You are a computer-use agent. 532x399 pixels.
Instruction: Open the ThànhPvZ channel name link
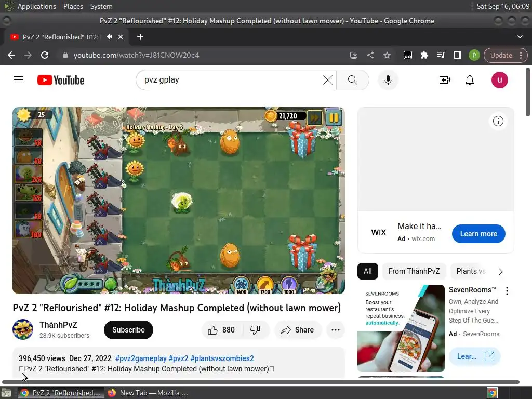click(58, 325)
